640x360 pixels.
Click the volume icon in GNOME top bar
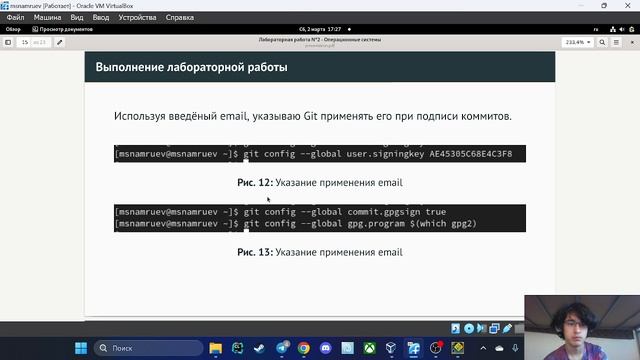click(x=622, y=29)
